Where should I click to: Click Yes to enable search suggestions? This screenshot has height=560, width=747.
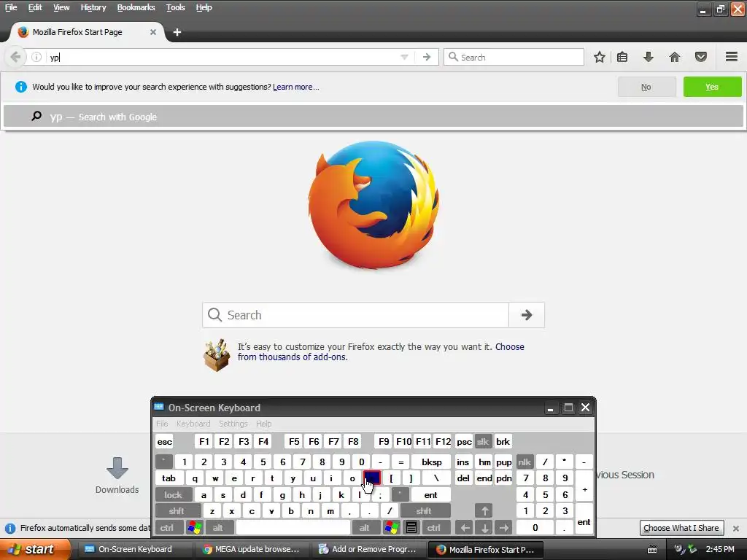[x=712, y=87]
